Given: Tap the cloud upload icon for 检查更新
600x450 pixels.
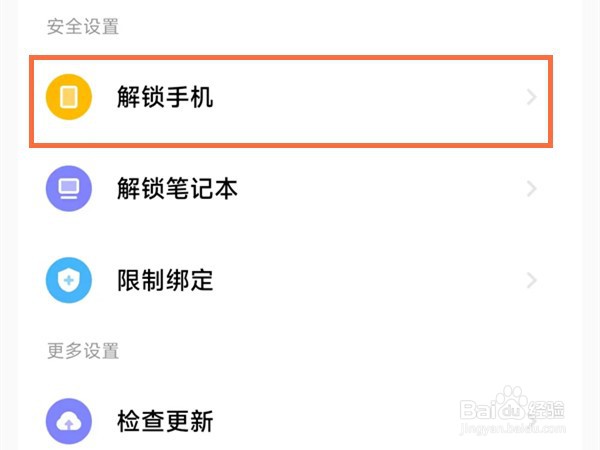Looking at the screenshot, I should (x=69, y=421).
